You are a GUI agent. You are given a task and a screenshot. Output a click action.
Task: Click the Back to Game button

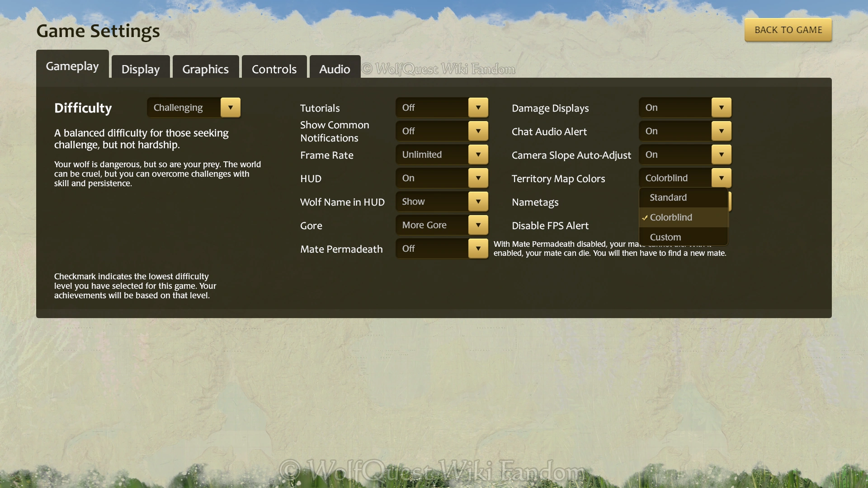(x=788, y=30)
